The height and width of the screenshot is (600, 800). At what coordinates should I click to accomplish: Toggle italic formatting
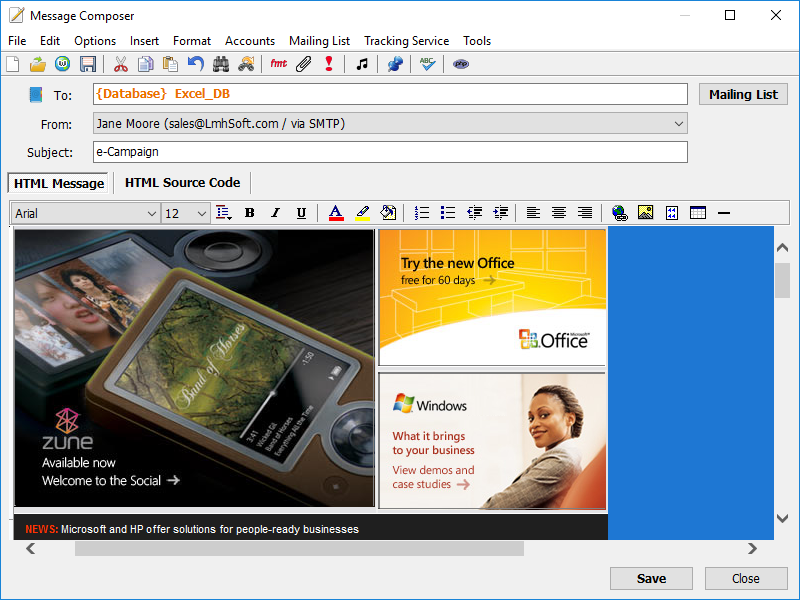click(275, 213)
